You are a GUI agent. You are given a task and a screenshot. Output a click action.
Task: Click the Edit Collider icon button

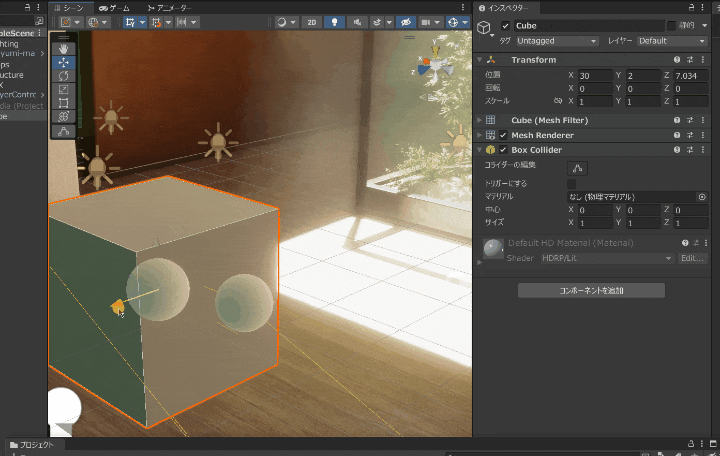tap(578, 168)
